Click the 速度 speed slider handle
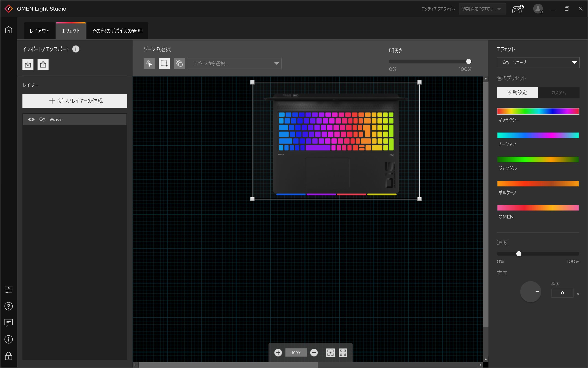This screenshot has width=588, height=368. tap(519, 254)
